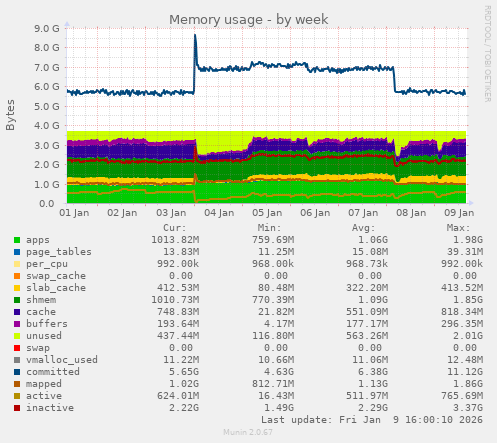Select the '07 Jan' x-axis date label
The image size is (497, 443).
[363, 213]
